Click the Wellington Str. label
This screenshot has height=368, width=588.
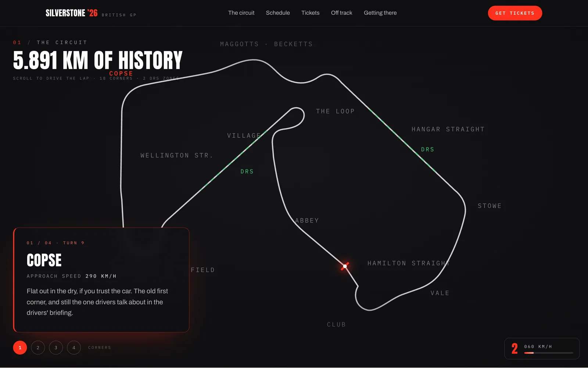pyautogui.click(x=177, y=156)
